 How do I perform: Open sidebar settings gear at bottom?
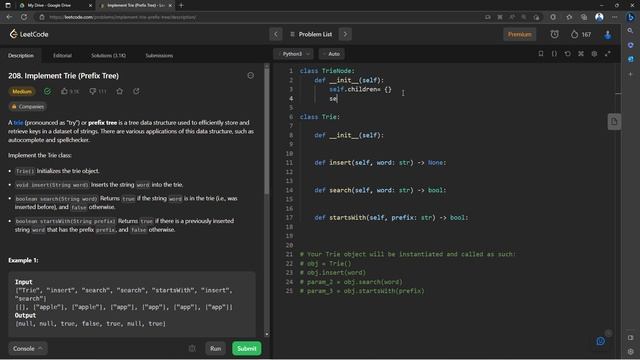631,351
